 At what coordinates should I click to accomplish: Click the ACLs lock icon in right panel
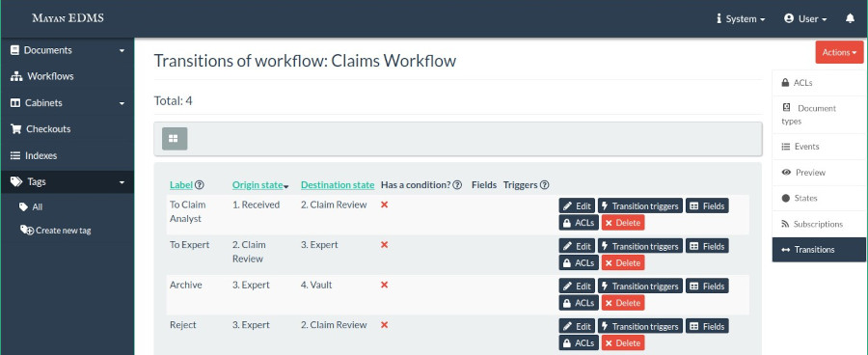coord(785,83)
